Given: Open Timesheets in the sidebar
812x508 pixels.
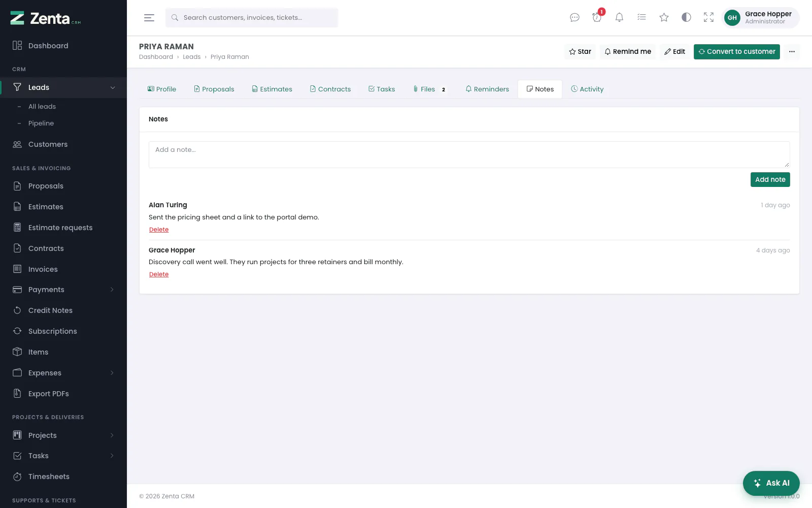Looking at the screenshot, I should pyautogui.click(x=63, y=477).
